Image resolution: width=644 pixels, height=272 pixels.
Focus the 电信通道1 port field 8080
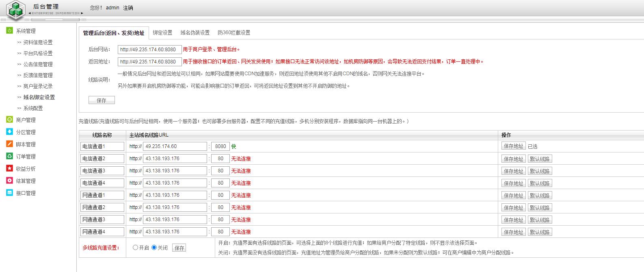coord(220,146)
